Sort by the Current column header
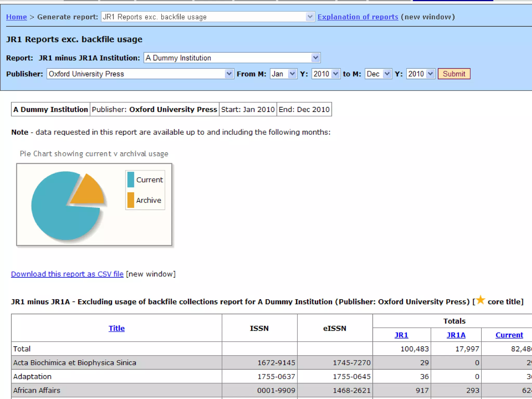 tap(509, 335)
